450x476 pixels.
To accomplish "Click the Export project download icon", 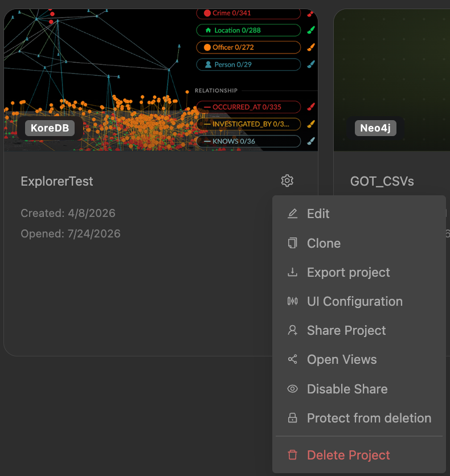I will coord(292,272).
